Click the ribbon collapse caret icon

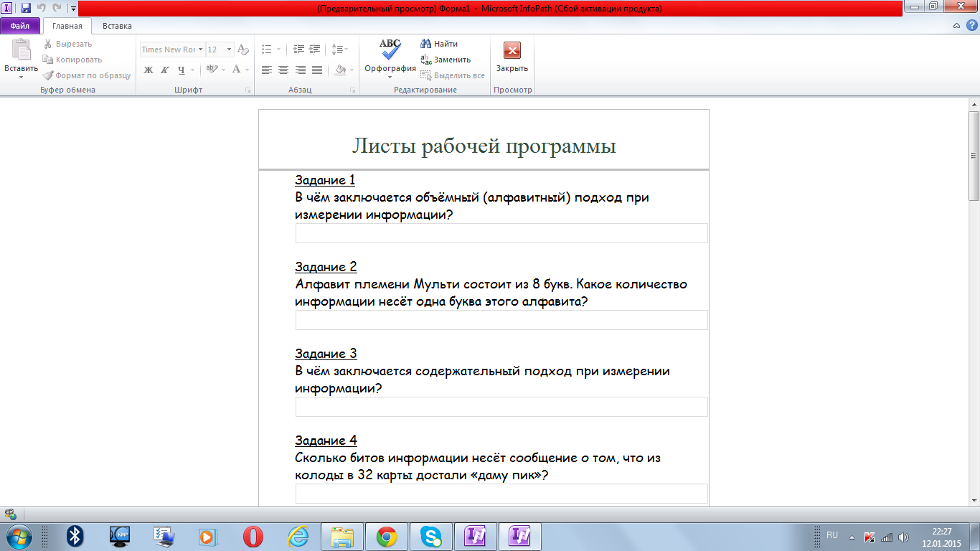957,26
